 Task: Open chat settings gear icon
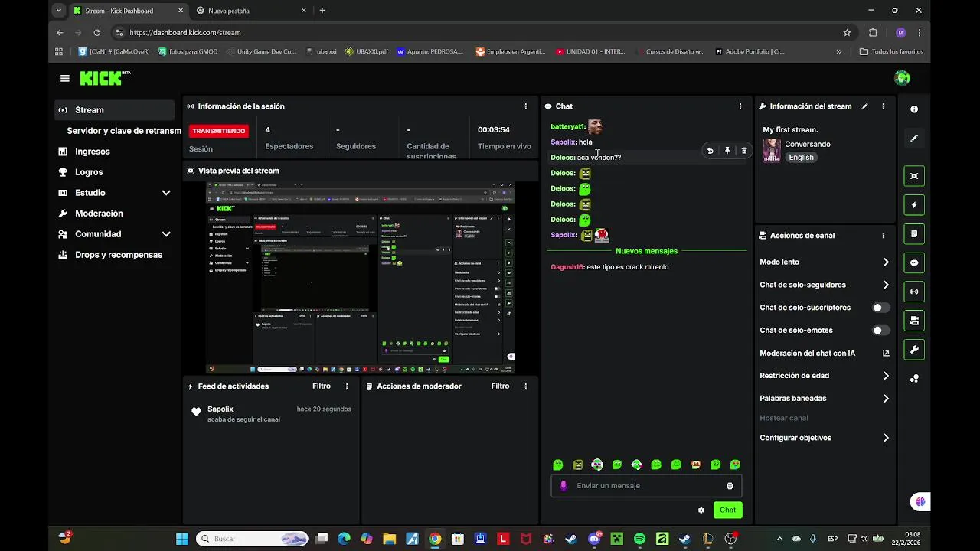(701, 510)
